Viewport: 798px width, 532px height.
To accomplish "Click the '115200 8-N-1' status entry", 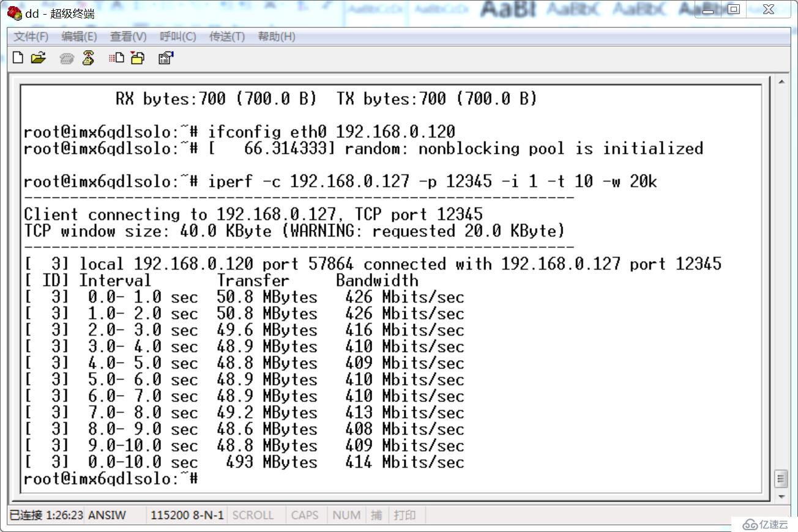I will [x=187, y=515].
